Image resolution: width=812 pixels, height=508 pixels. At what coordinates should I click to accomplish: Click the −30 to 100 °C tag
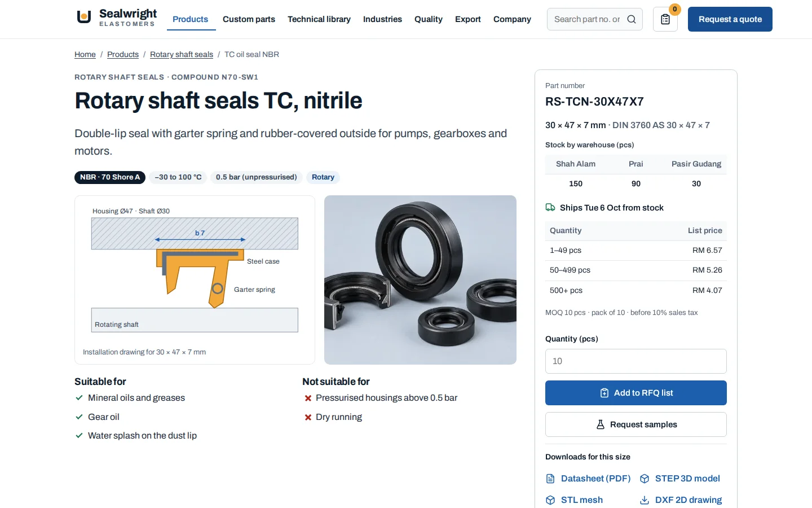point(178,177)
